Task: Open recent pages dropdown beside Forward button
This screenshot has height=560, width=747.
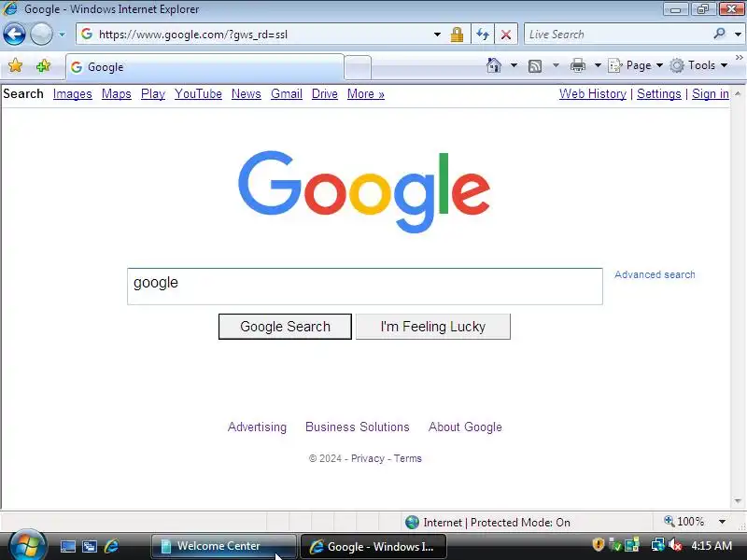Action: click(x=62, y=35)
